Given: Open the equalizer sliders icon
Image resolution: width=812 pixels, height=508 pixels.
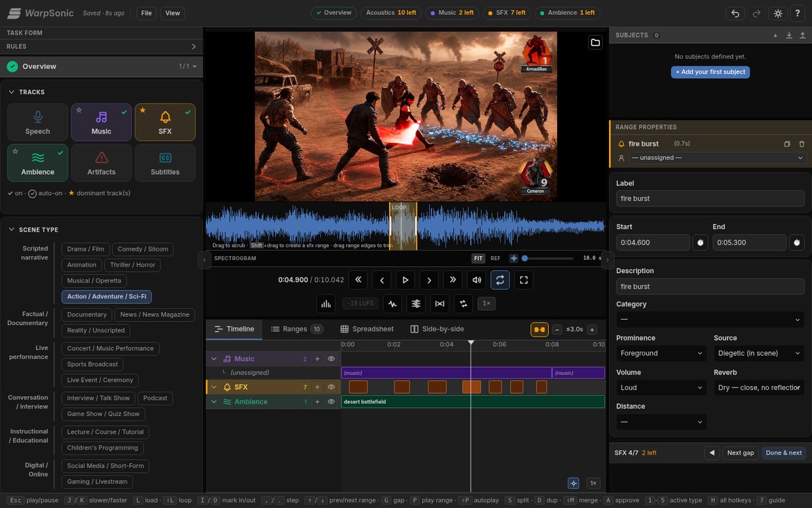Looking at the screenshot, I should pyautogui.click(x=416, y=304).
